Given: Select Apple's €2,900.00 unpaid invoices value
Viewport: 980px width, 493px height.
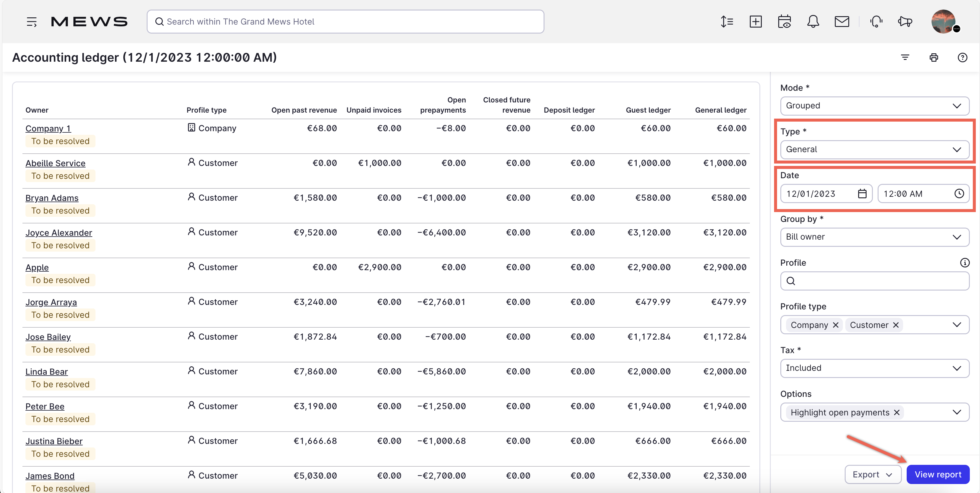Looking at the screenshot, I should [379, 267].
